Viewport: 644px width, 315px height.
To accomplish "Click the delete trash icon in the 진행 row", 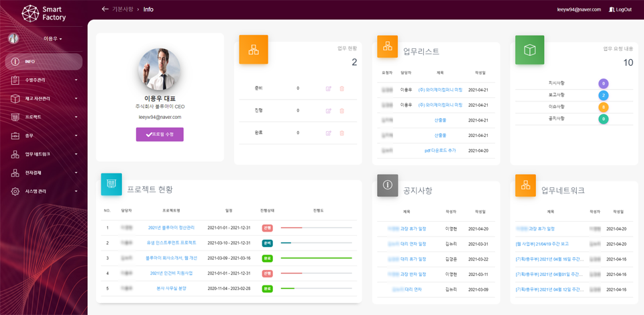I will (x=341, y=111).
